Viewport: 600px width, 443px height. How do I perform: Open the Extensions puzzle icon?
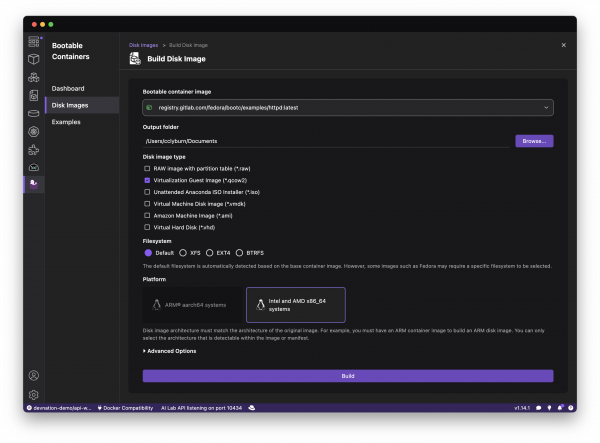tap(34, 149)
